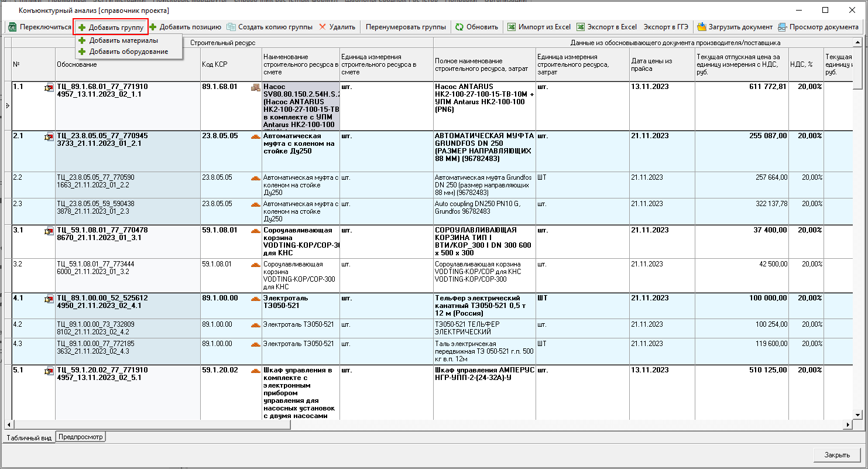Click Добавить позицию in the toolbar
Screen dimensions: 868x469
[x=185, y=27]
